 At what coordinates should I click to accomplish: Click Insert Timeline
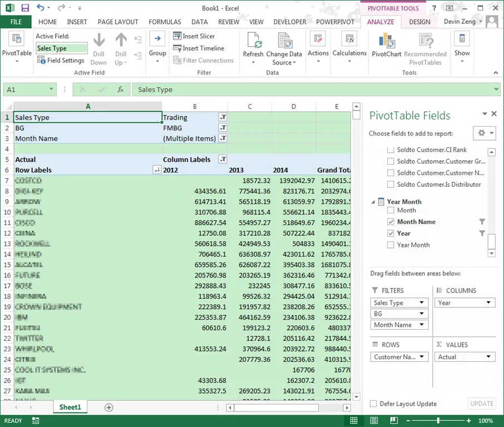coord(199,48)
